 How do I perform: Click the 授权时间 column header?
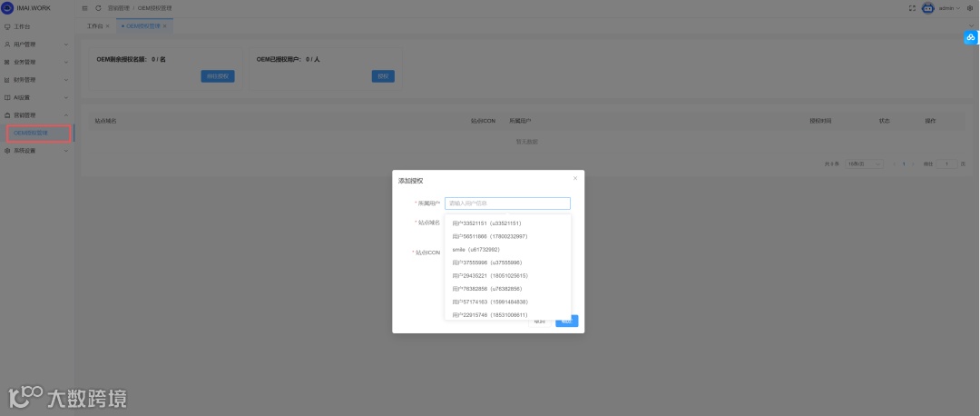pos(820,121)
